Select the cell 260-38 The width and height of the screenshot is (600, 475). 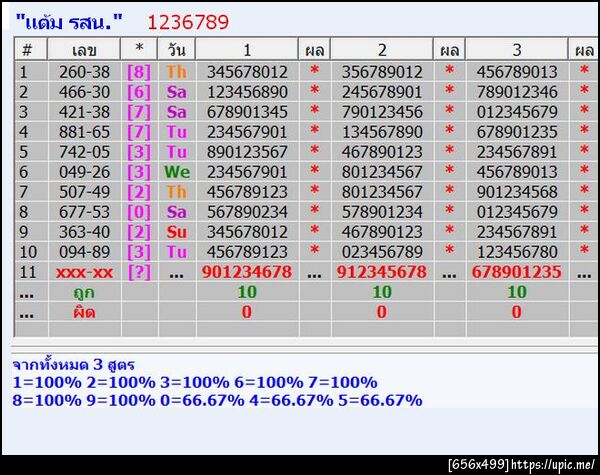[84, 72]
